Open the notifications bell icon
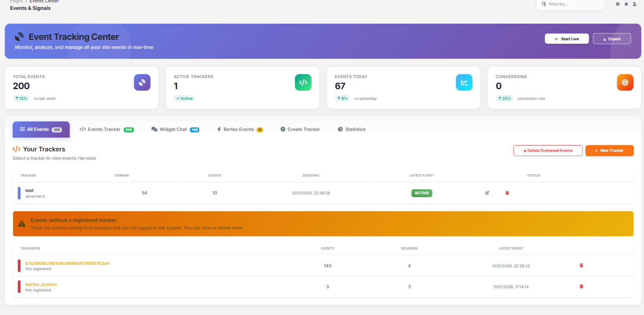The height and width of the screenshot is (315, 644). (626, 4)
